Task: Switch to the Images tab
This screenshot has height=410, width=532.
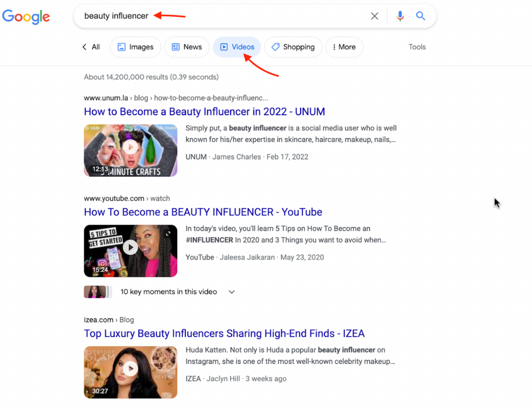Action: (136, 47)
